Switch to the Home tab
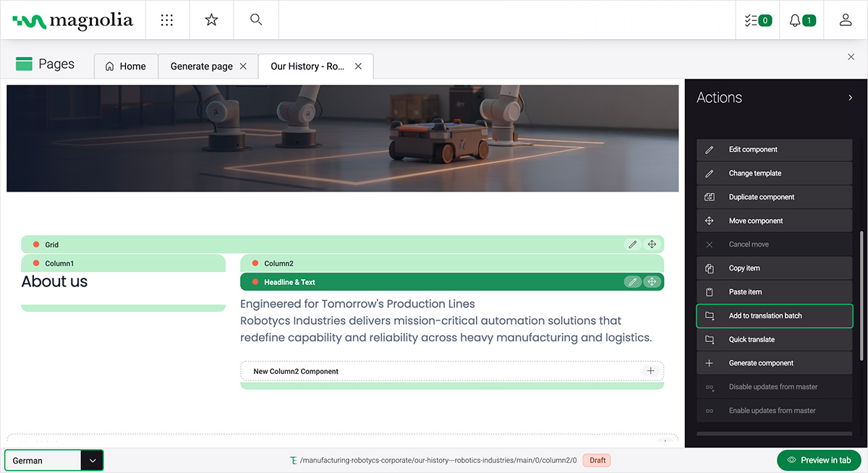The height and width of the screenshot is (473, 868). pos(126,67)
